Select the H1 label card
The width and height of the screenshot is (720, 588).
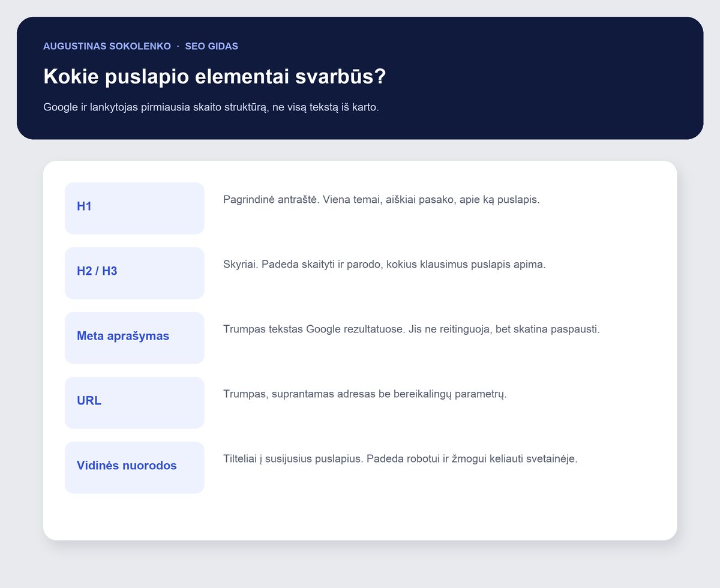134,208
